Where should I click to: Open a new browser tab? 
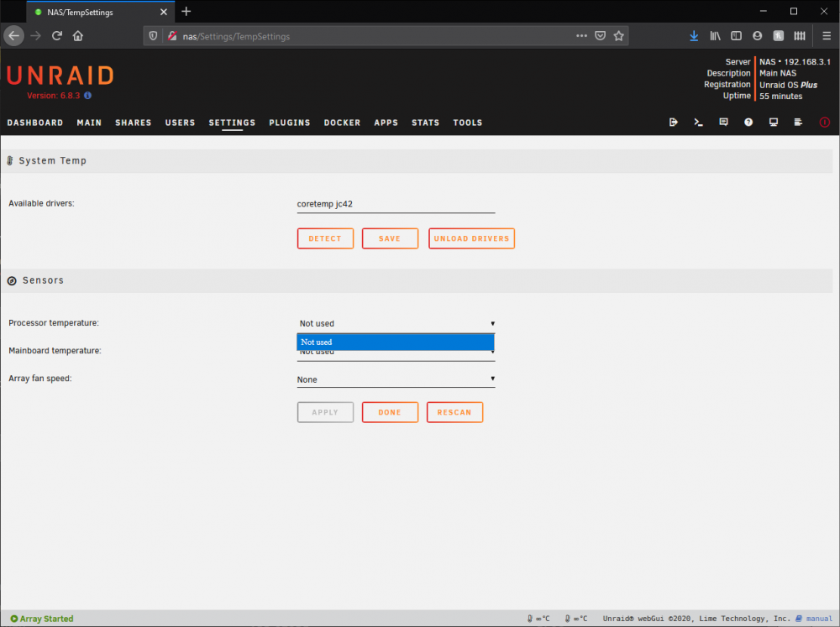[x=186, y=11]
